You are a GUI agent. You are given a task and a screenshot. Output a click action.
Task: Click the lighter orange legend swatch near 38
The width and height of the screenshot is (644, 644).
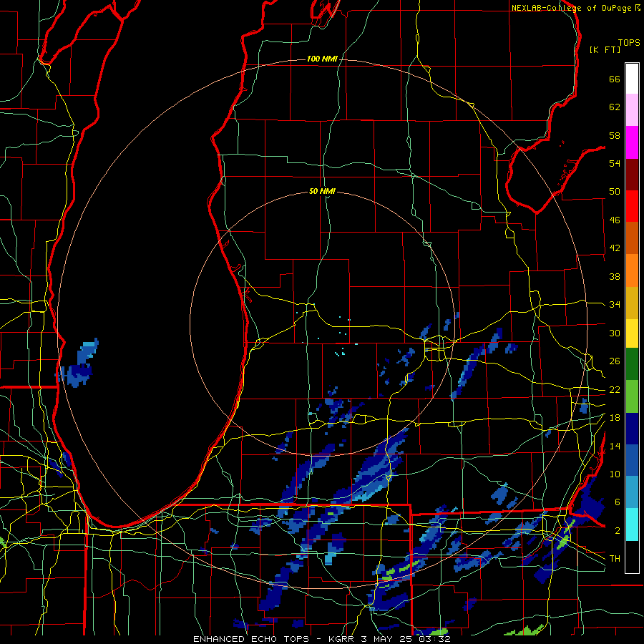[632, 270]
